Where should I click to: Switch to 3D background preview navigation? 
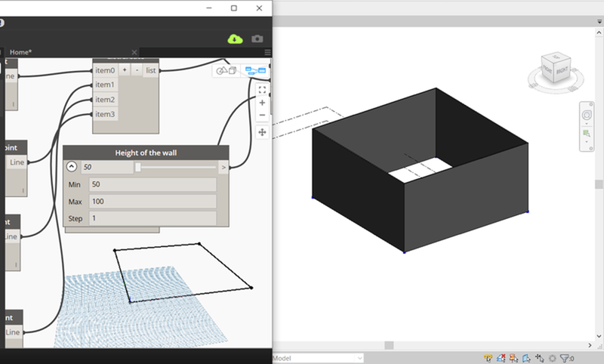point(226,70)
